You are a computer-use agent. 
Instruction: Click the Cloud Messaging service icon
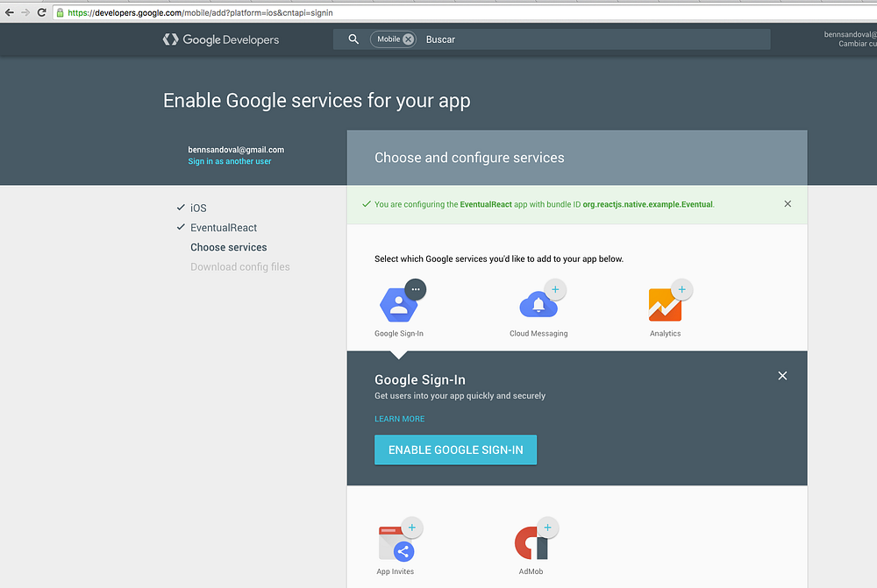click(x=538, y=306)
